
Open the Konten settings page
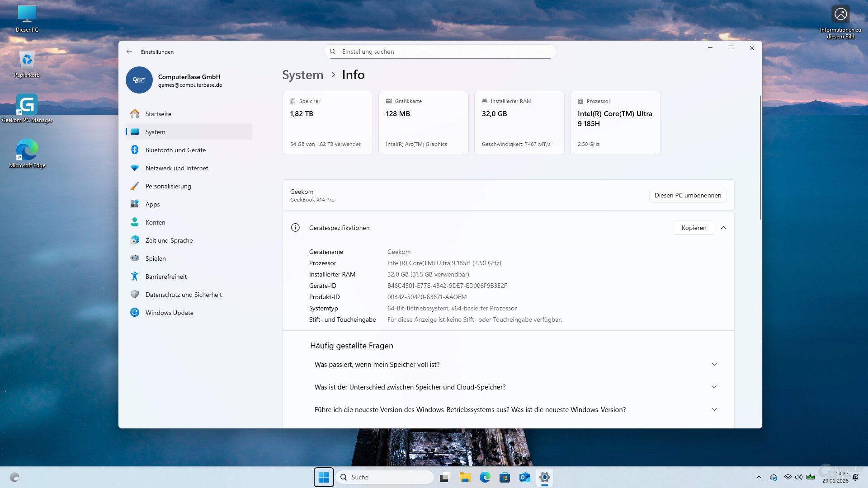click(x=155, y=222)
